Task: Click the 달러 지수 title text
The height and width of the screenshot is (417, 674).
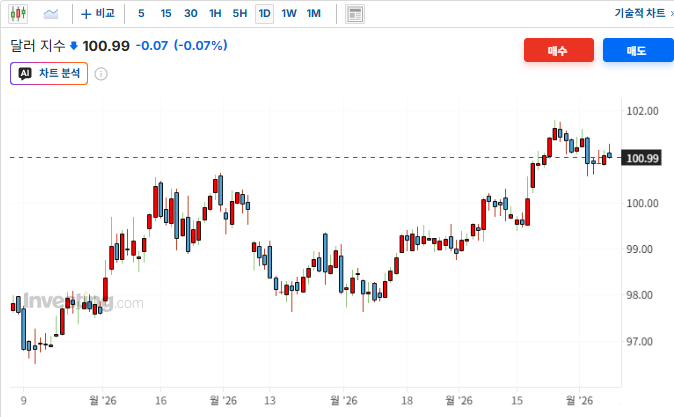Action: 37,46
